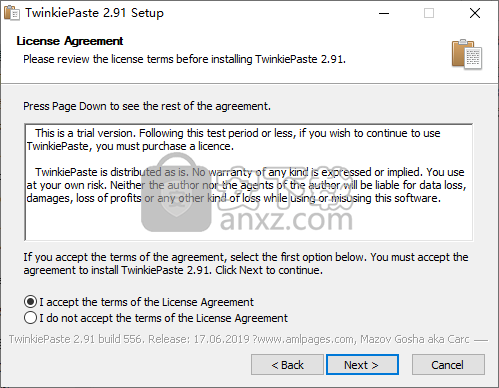Close the TwinkiePaste Setup window
The height and width of the screenshot is (388, 499).
click(475, 13)
